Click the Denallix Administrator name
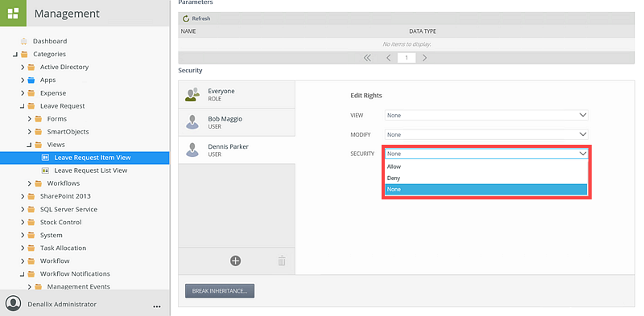The height and width of the screenshot is (316, 644). point(62,304)
